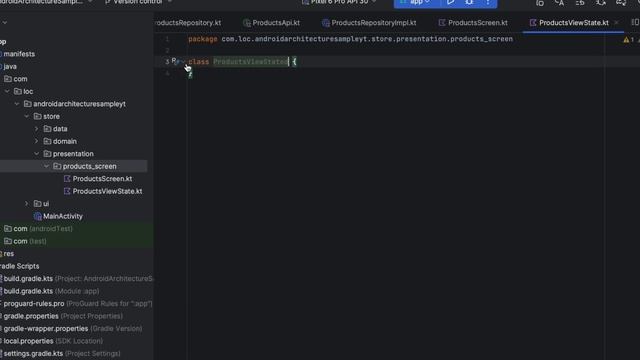Open the ProductsRepository.kt editor tab

(188, 23)
